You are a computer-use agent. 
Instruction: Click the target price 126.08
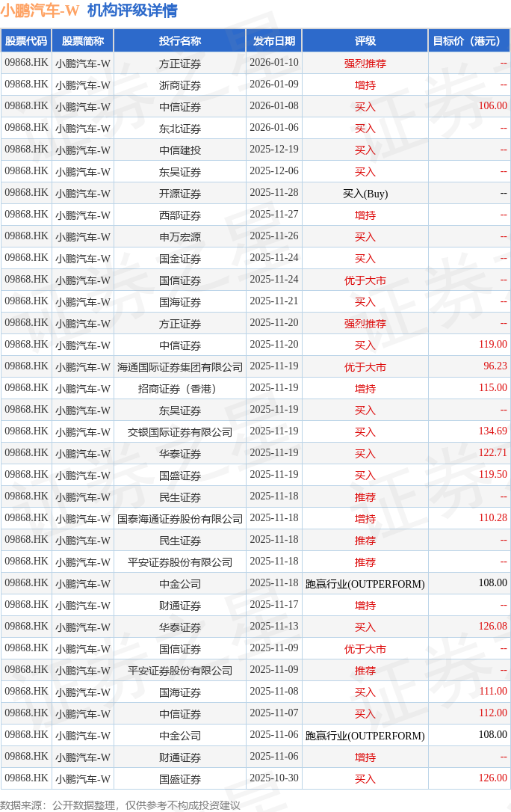(x=492, y=626)
